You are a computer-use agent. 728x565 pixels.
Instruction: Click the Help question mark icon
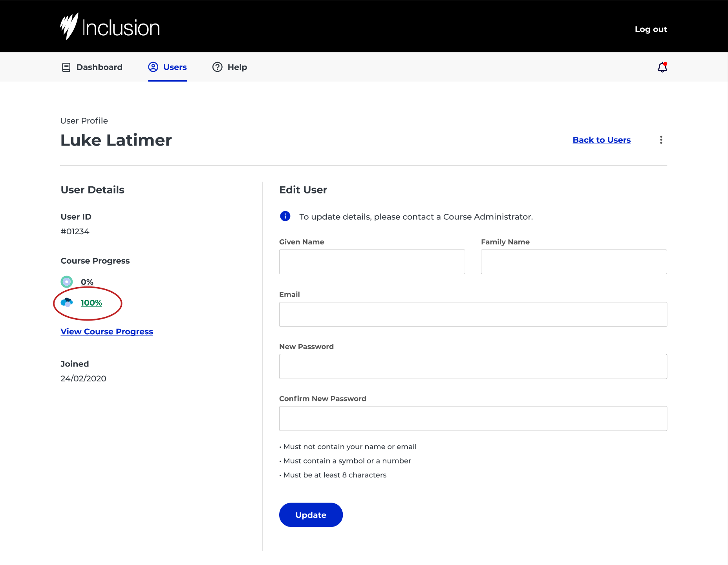(218, 67)
